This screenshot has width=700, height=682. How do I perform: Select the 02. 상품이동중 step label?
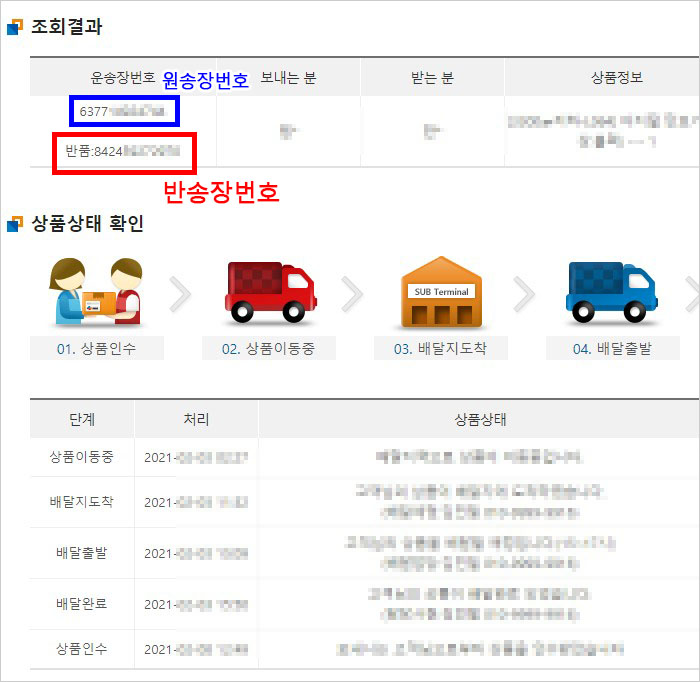click(268, 349)
